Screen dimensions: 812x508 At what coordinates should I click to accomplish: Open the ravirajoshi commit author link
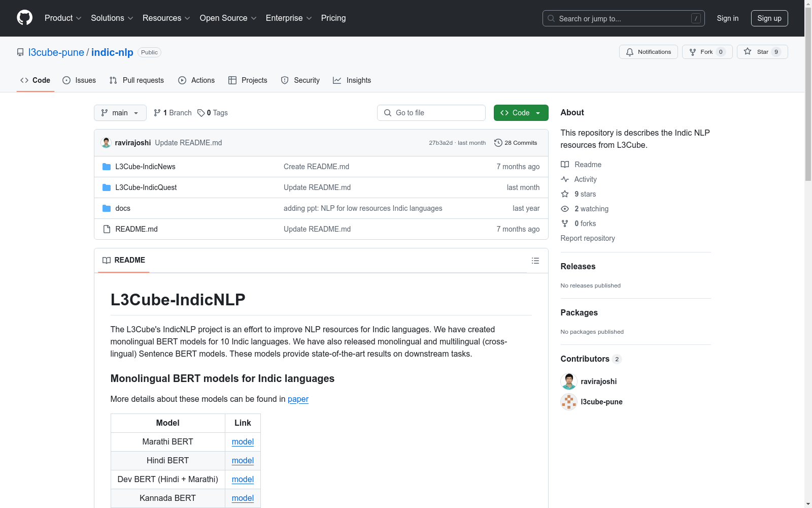click(133, 143)
